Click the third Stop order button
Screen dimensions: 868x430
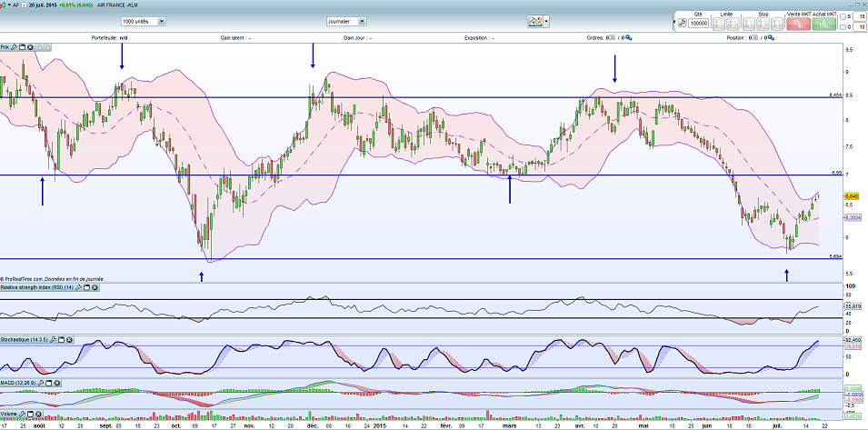click(x=777, y=24)
